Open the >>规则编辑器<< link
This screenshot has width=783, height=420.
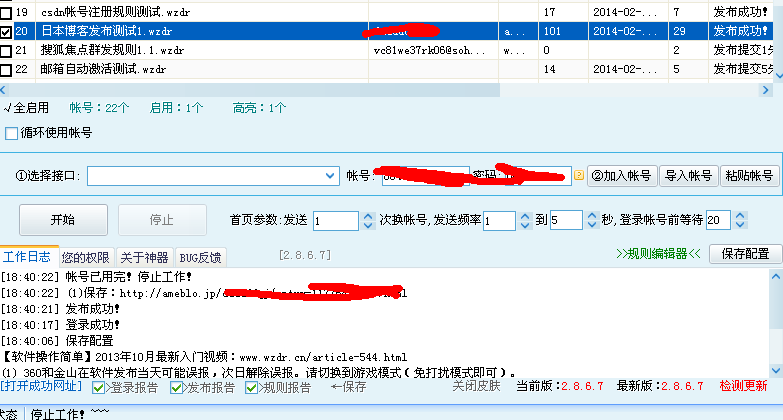click(658, 254)
